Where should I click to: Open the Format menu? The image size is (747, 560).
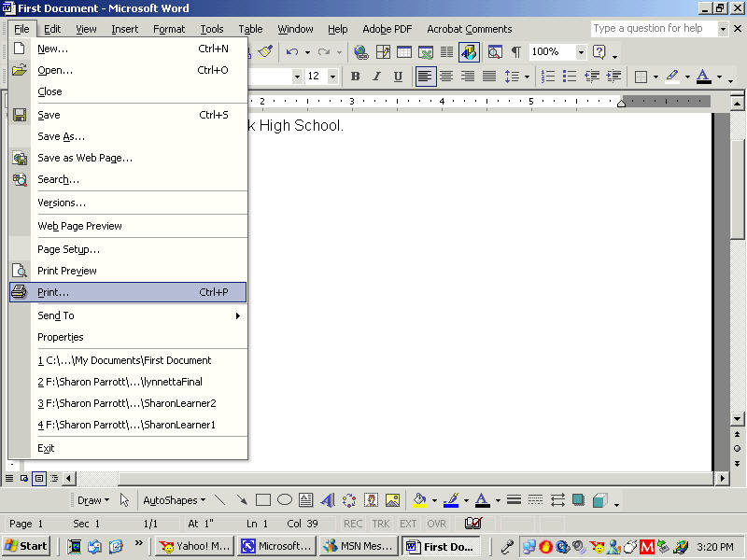click(169, 29)
